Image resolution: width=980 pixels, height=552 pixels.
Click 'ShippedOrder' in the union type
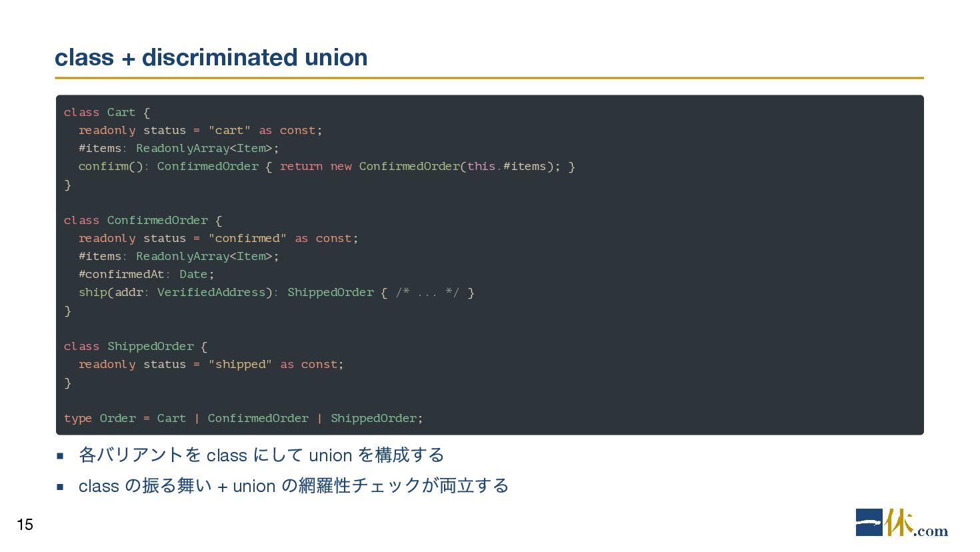373,418
